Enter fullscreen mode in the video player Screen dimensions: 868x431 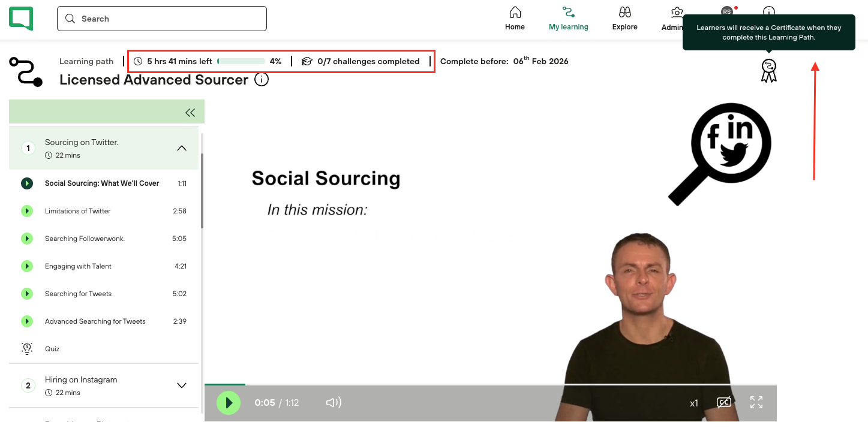tap(756, 402)
